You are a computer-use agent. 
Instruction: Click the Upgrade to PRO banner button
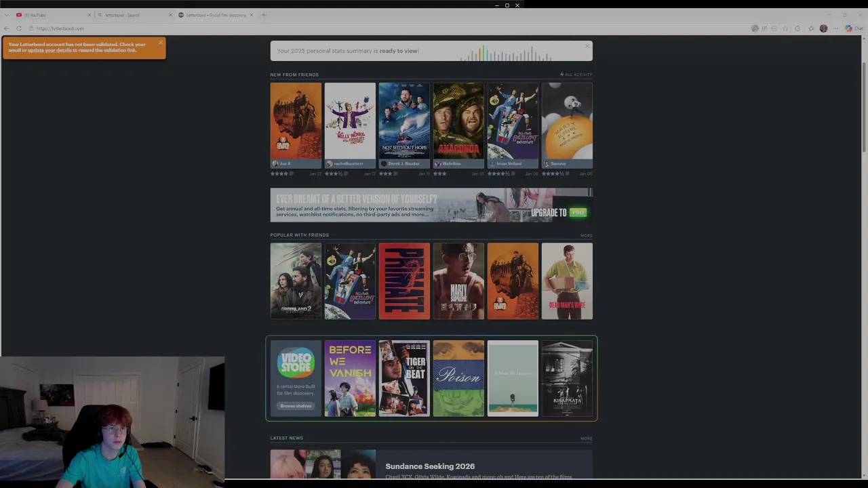pos(559,212)
